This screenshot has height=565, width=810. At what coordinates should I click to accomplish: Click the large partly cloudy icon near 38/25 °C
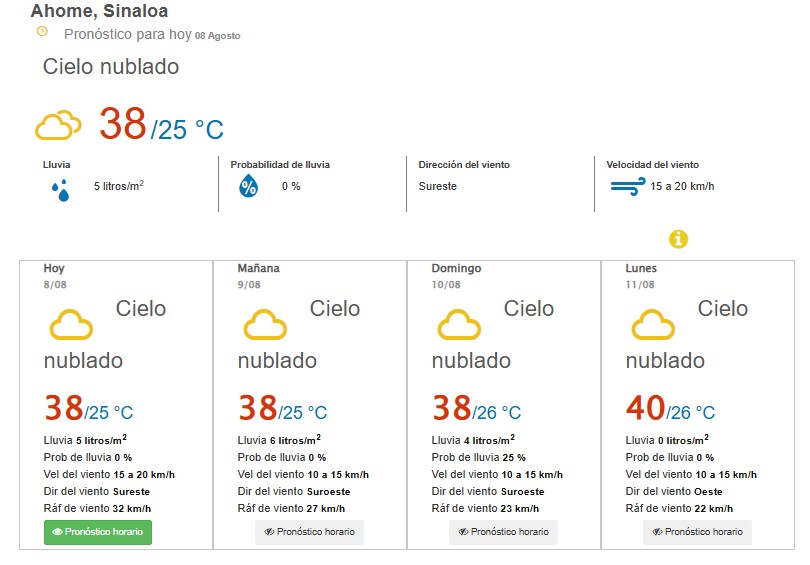(58, 124)
